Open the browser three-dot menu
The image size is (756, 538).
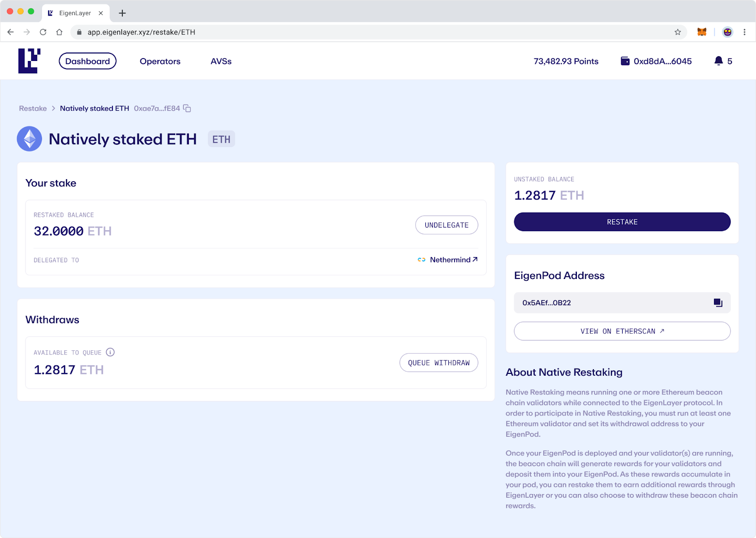744,32
